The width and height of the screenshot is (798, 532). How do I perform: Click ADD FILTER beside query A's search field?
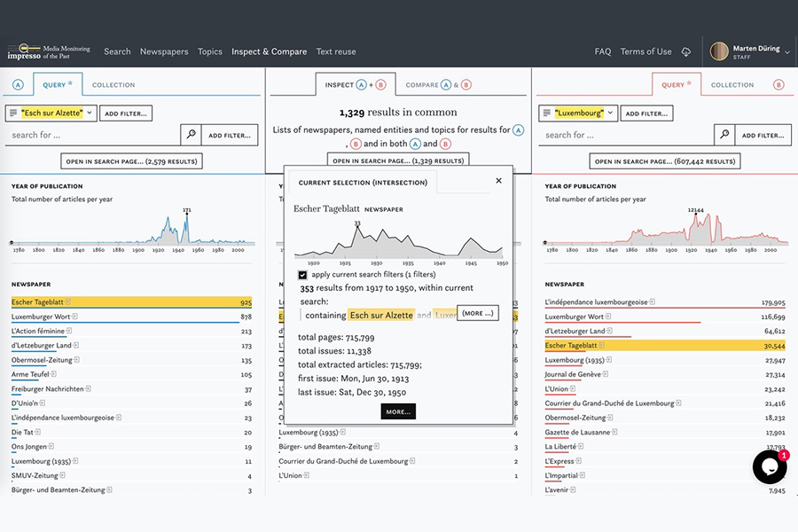click(x=230, y=135)
